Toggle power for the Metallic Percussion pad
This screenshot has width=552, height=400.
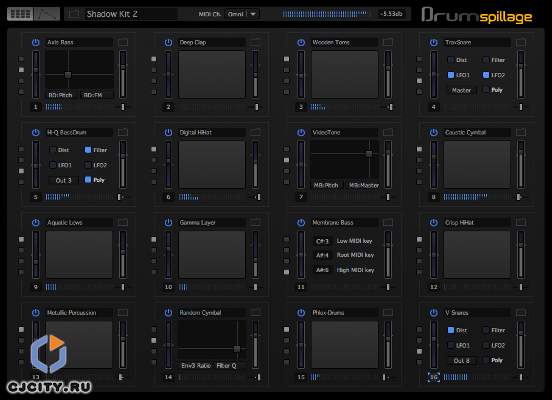36,313
